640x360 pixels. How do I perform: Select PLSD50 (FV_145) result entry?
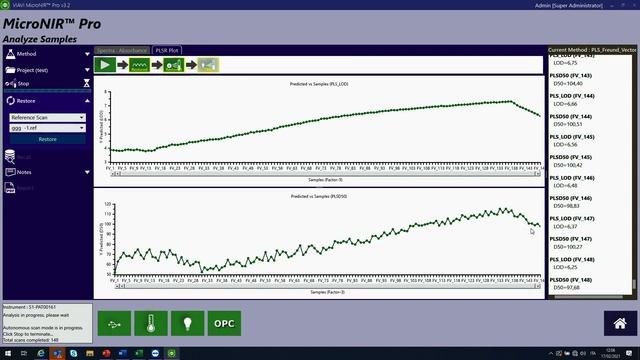coord(571,157)
